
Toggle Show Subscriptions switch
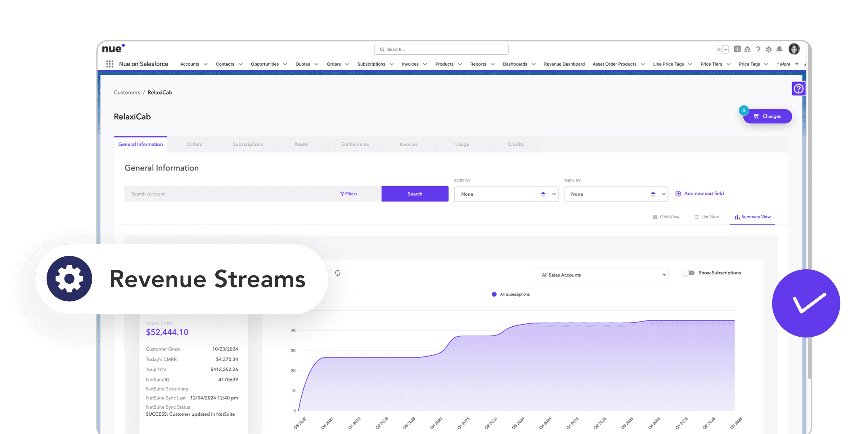coord(689,273)
